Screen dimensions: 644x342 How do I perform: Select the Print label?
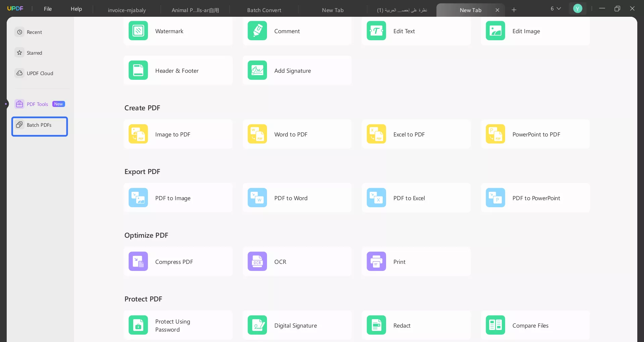click(399, 262)
